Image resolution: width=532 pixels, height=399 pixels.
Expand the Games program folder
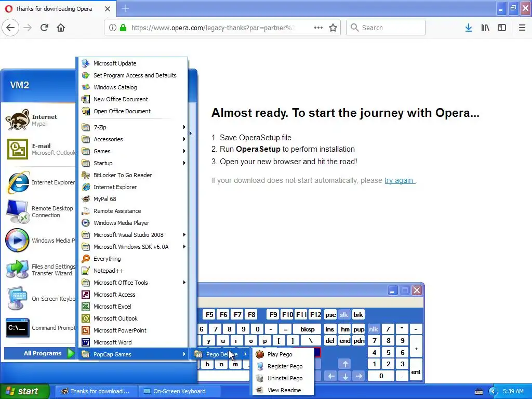point(133,151)
